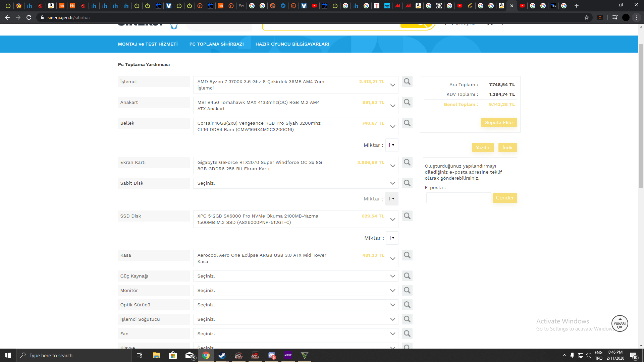Image resolution: width=644 pixels, height=362 pixels.
Task: Click magnifier icon next to Kasa row
Action: tap(407, 255)
